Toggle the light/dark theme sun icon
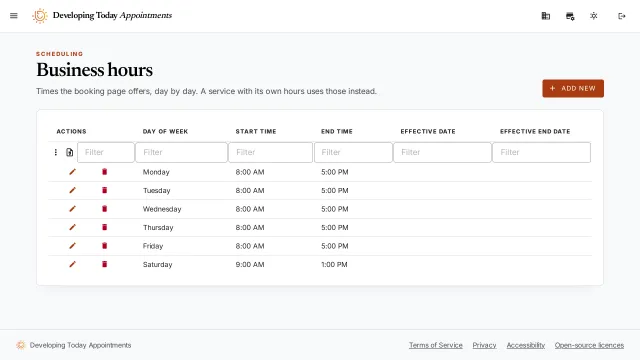 pyautogui.click(x=594, y=16)
